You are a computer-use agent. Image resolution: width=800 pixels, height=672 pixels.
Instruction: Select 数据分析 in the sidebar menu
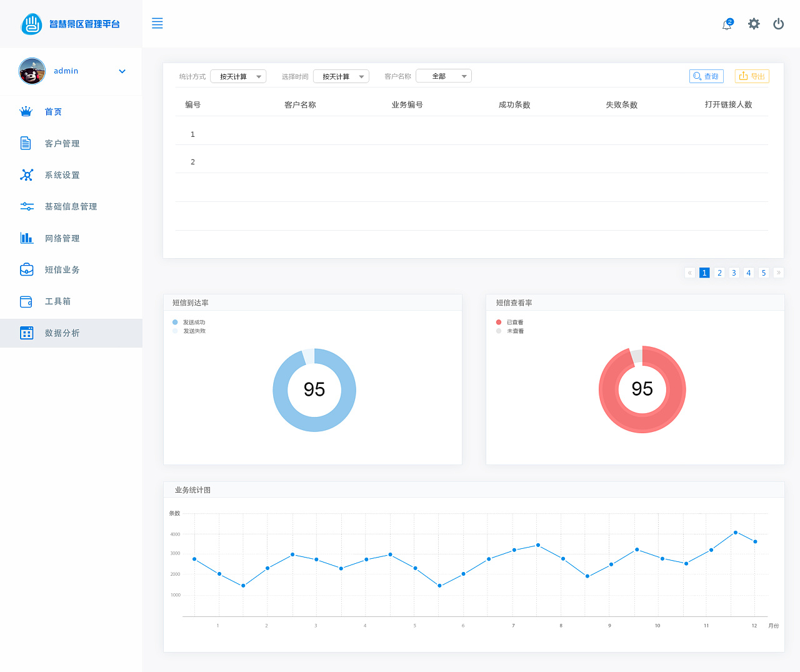coord(71,333)
